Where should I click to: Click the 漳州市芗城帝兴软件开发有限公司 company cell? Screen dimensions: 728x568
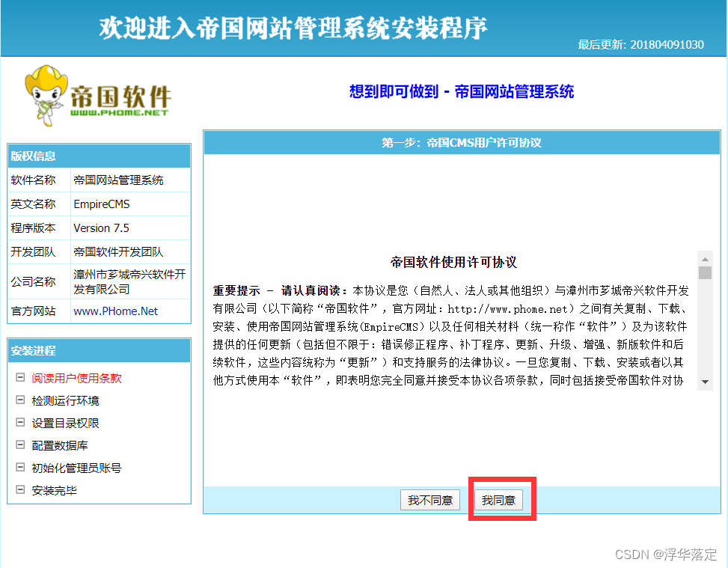coord(130,281)
